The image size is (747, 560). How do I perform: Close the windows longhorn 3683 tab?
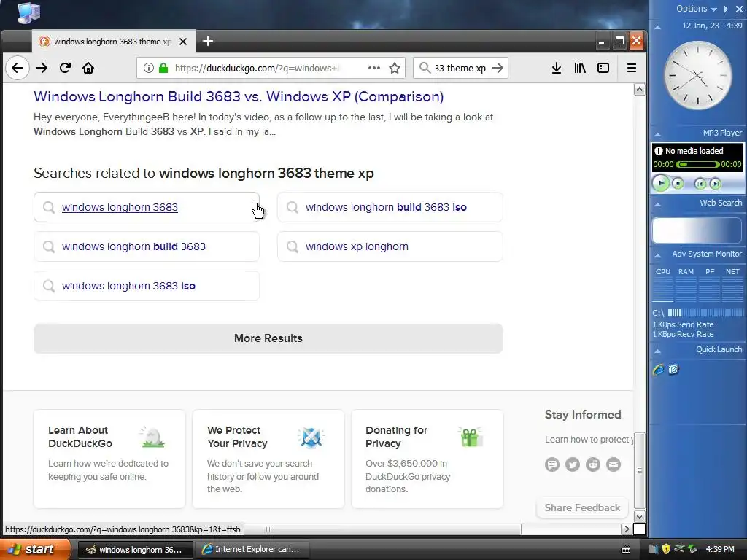point(183,42)
